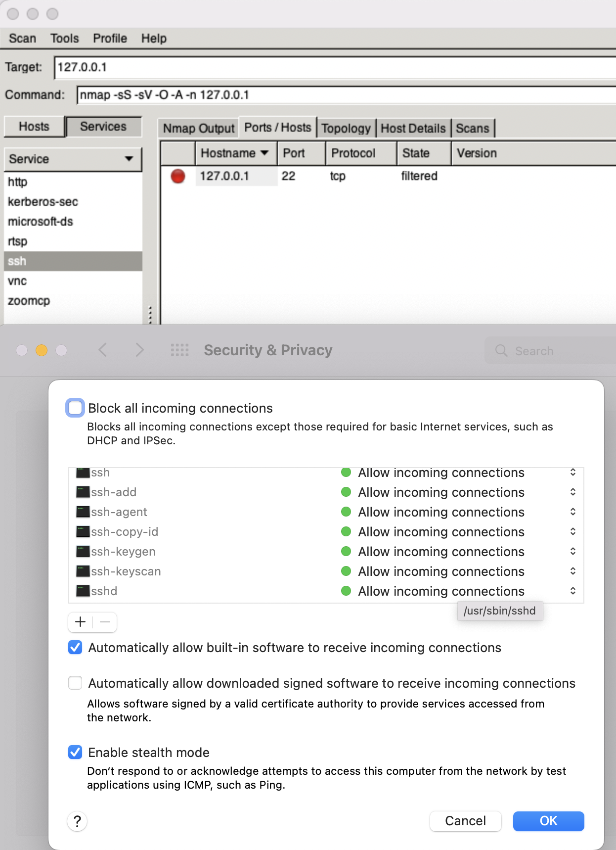Open the connection popup for ssh-keyscan
Image resolution: width=616 pixels, height=850 pixels.
pyautogui.click(x=573, y=571)
